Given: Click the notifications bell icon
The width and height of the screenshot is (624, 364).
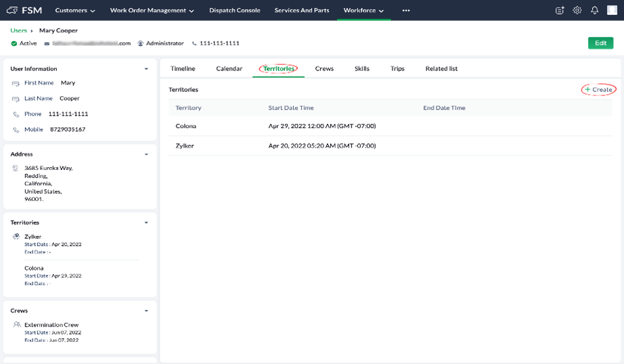Looking at the screenshot, I should [x=594, y=10].
